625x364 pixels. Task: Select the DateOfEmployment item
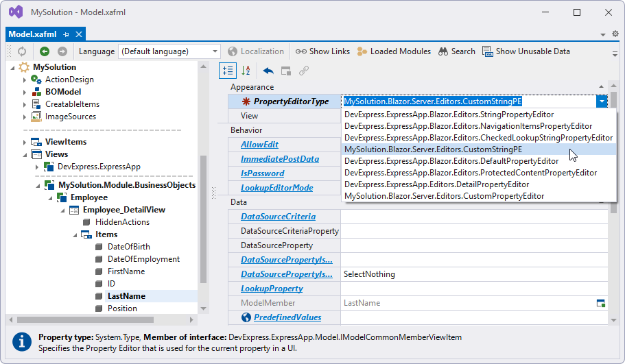click(143, 259)
